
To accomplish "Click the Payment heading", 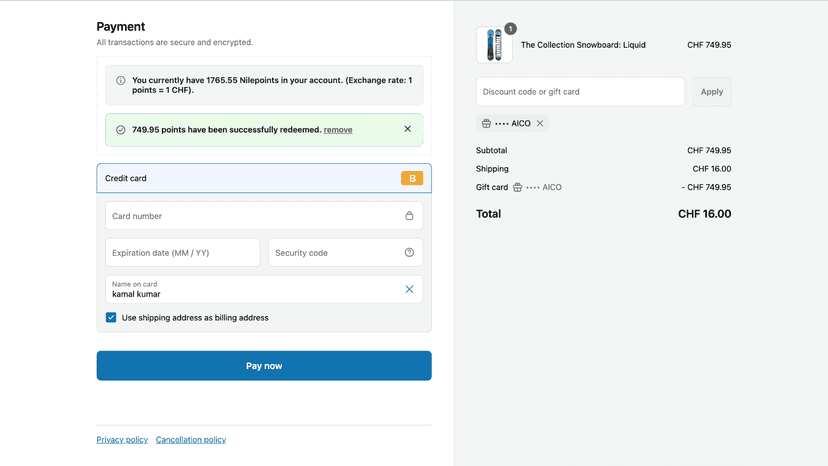I will (x=120, y=26).
